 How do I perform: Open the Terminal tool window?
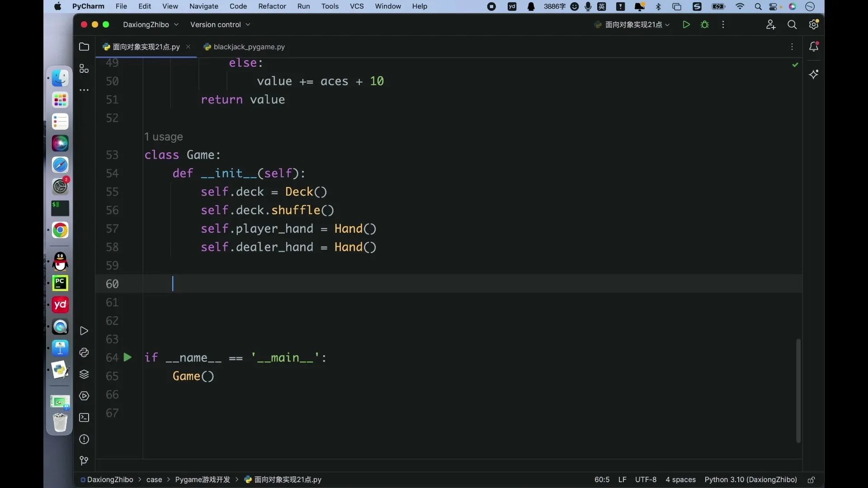tap(84, 418)
